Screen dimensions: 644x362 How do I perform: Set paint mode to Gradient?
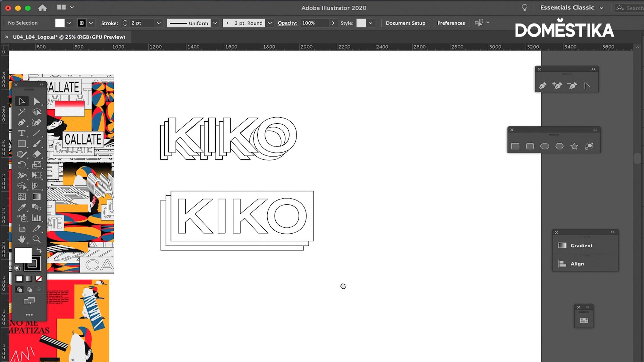[x=29, y=279]
